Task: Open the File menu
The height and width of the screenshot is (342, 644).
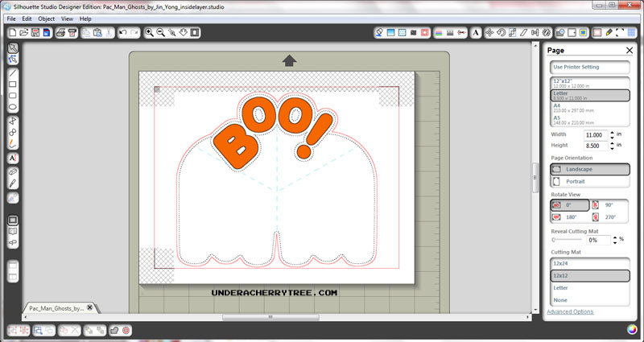Action: point(11,19)
